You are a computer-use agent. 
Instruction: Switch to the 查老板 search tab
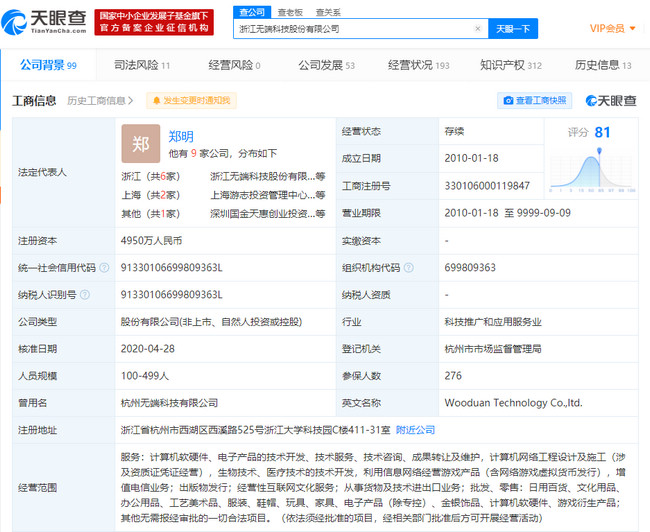(x=290, y=12)
